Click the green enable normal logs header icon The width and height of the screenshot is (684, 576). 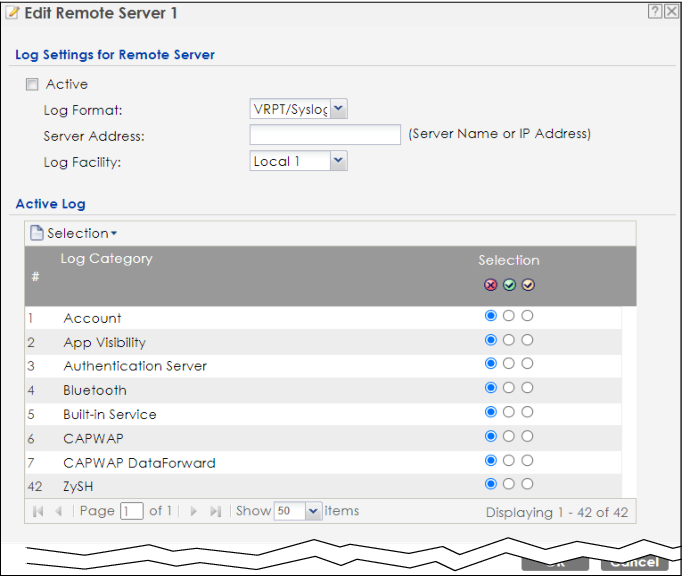509,284
